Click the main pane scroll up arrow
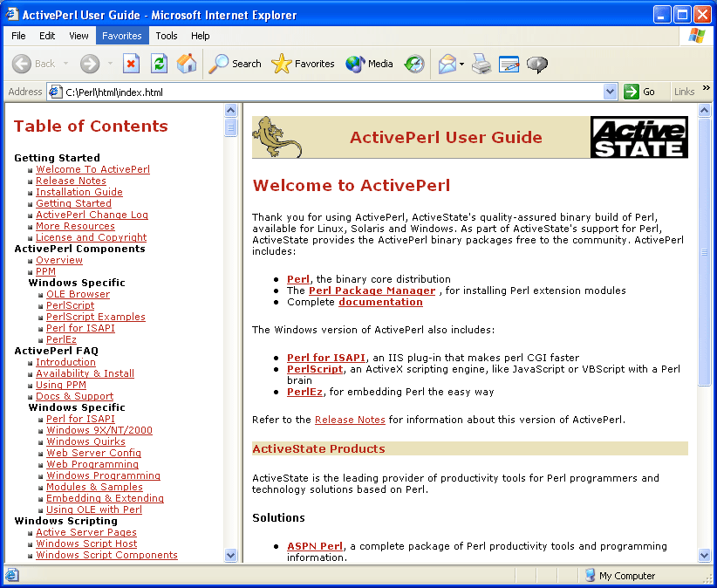717x588 pixels. pyautogui.click(x=704, y=110)
